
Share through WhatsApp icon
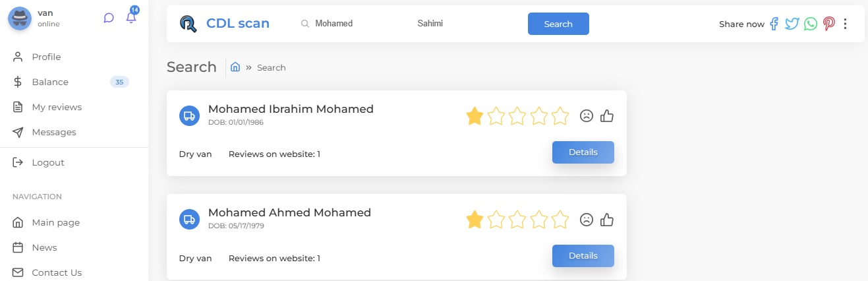[810, 24]
